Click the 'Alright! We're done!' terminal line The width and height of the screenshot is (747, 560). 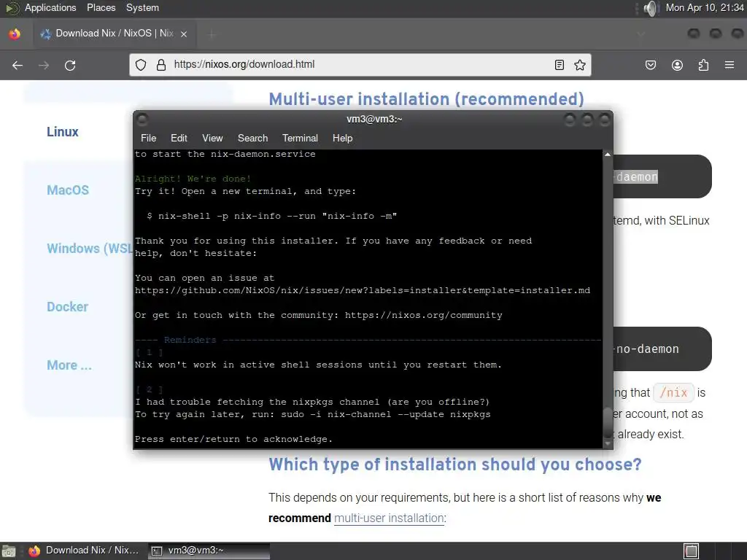pyautogui.click(x=193, y=179)
